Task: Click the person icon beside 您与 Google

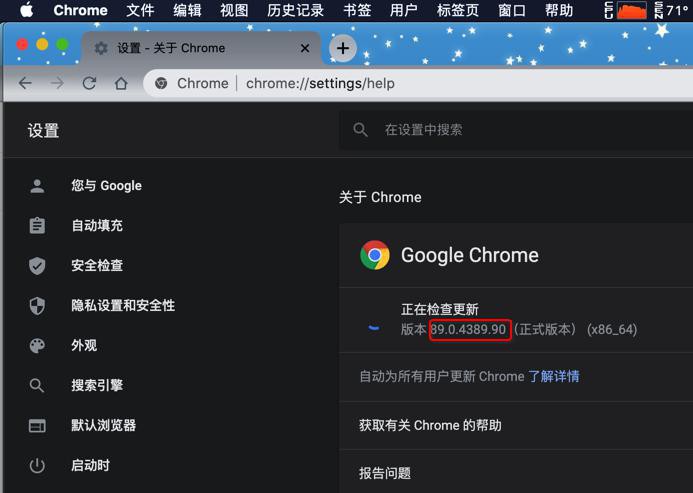Action: coord(37,186)
